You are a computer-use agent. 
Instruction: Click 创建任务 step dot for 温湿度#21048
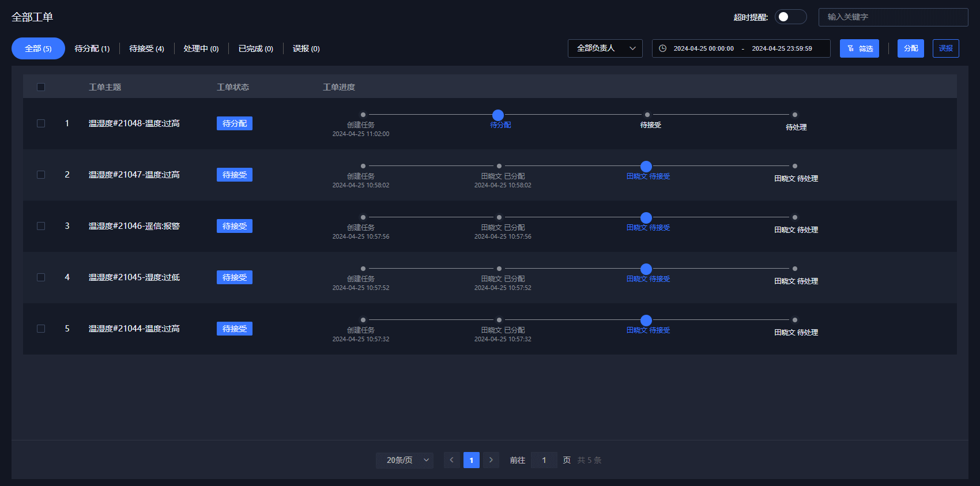point(363,115)
